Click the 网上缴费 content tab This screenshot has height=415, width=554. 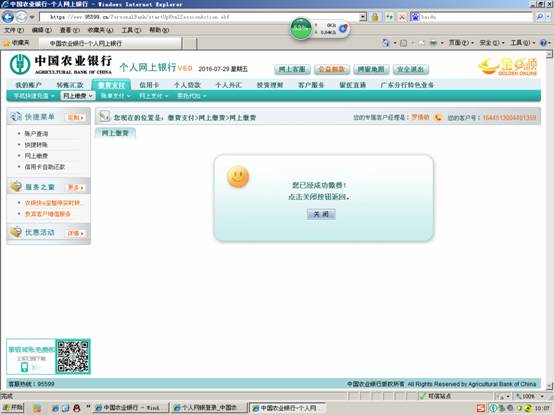tap(115, 133)
